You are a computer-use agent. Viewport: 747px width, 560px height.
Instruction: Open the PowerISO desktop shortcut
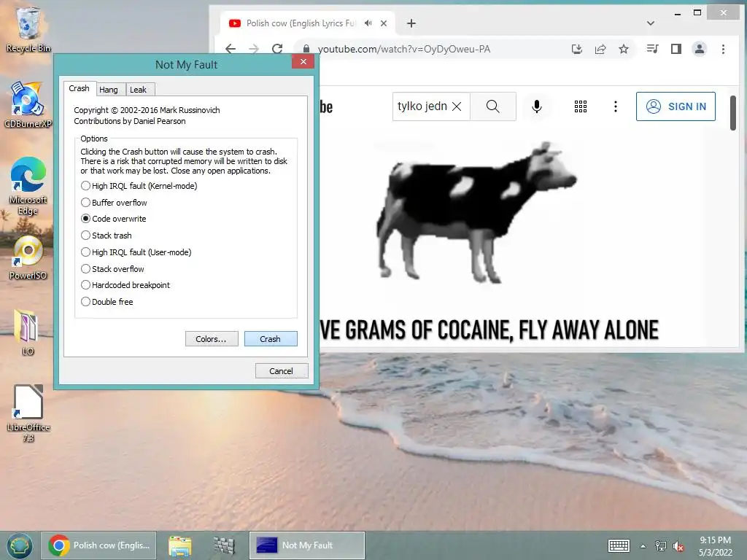28,257
